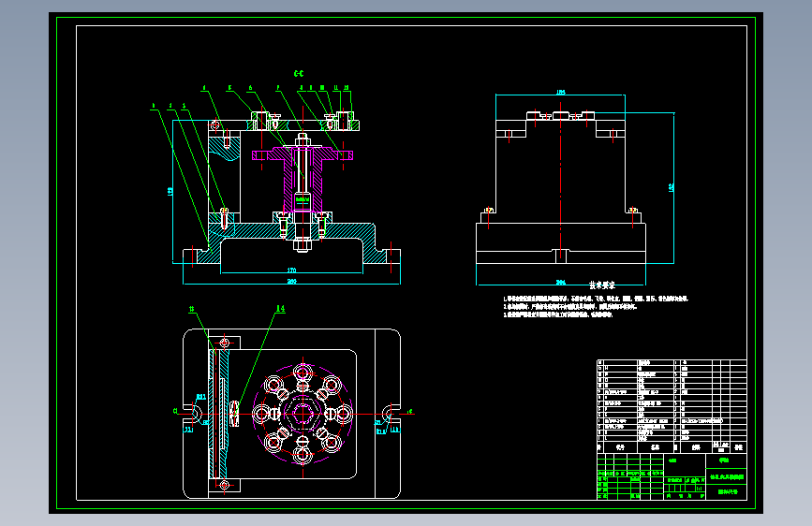Select the first line of technical requirements
The width and height of the screenshot is (812, 526).
click(596, 299)
